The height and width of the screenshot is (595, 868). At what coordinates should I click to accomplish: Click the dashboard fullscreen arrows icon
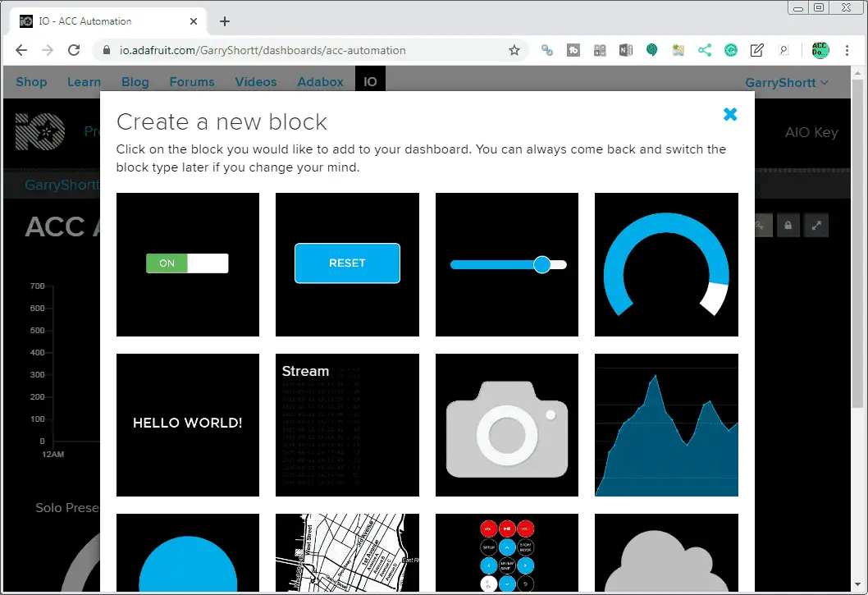tap(816, 226)
